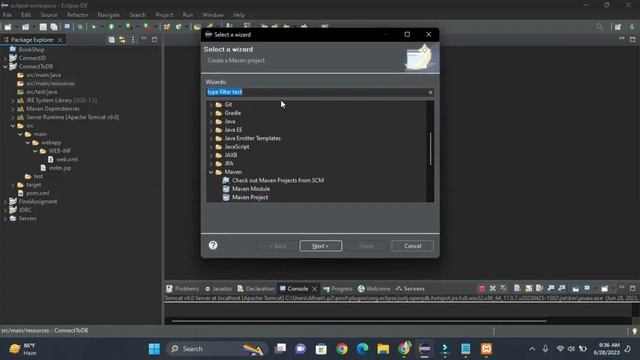
Task: Close the Package Explorer view
Action: point(60,40)
